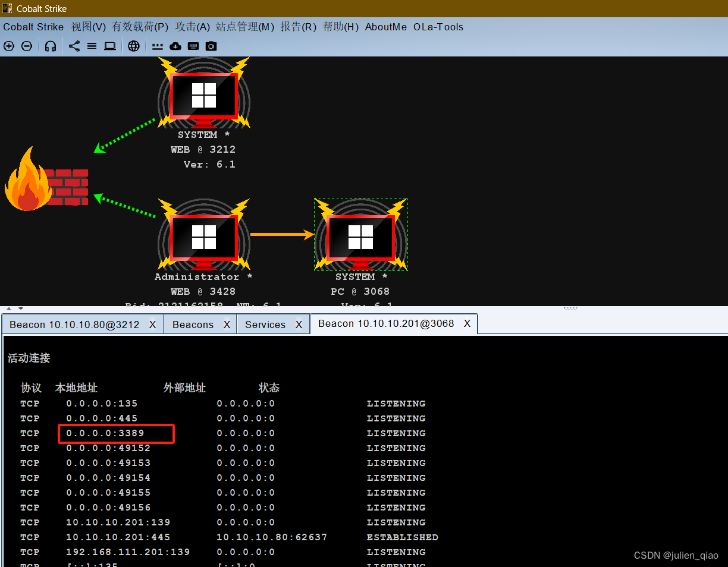Click the minus (disconnect) toolbar icon
The image size is (728, 567).
click(x=27, y=46)
